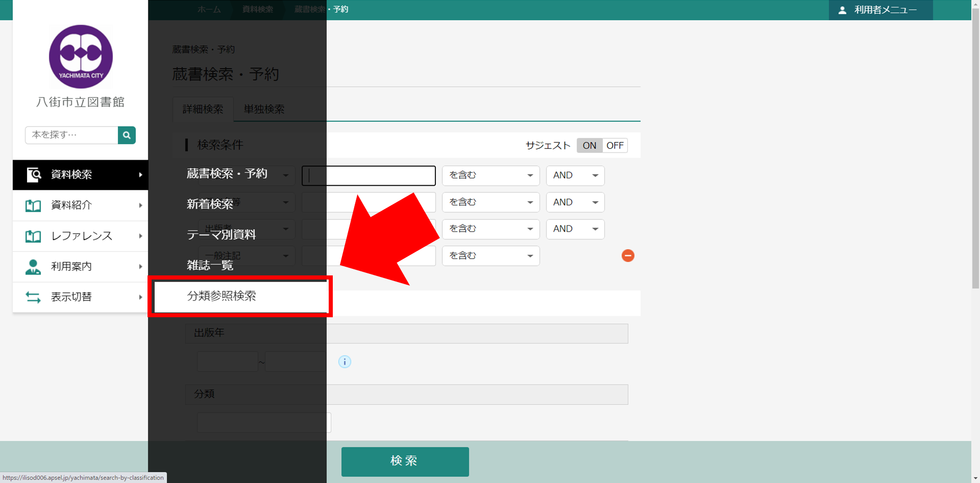Focus the 分類 input field
Screen dimensions: 980x483
click(264, 423)
